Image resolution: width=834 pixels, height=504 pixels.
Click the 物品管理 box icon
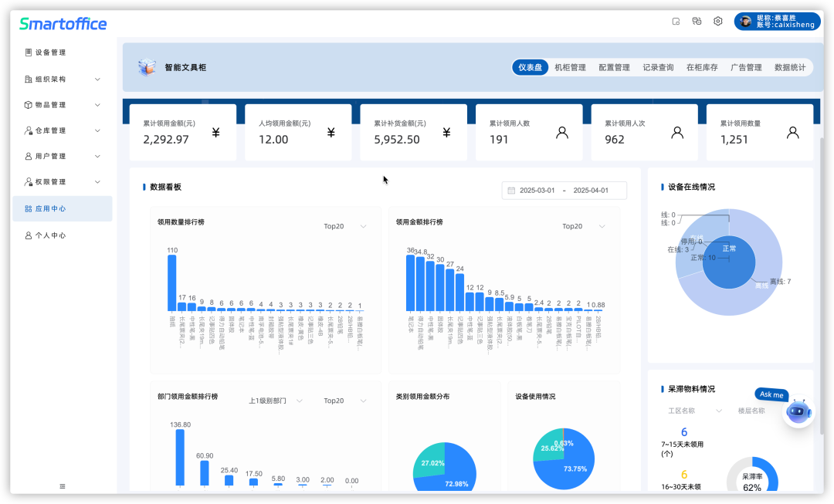[x=29, y=105]
